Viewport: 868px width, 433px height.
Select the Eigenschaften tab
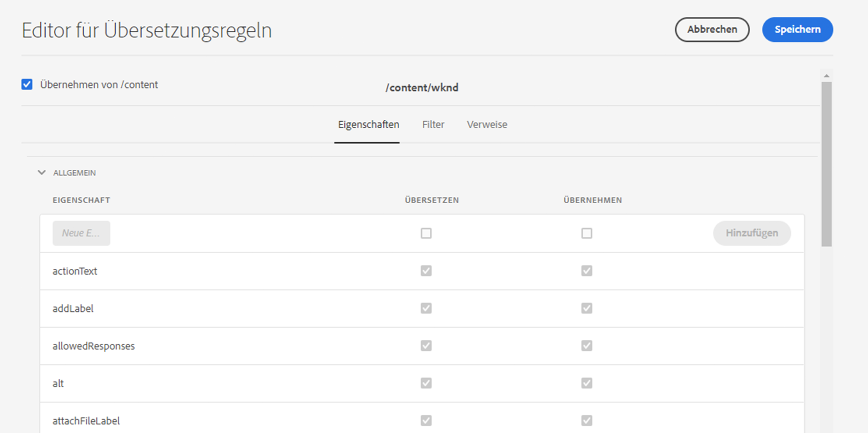[x=368, y=124]
